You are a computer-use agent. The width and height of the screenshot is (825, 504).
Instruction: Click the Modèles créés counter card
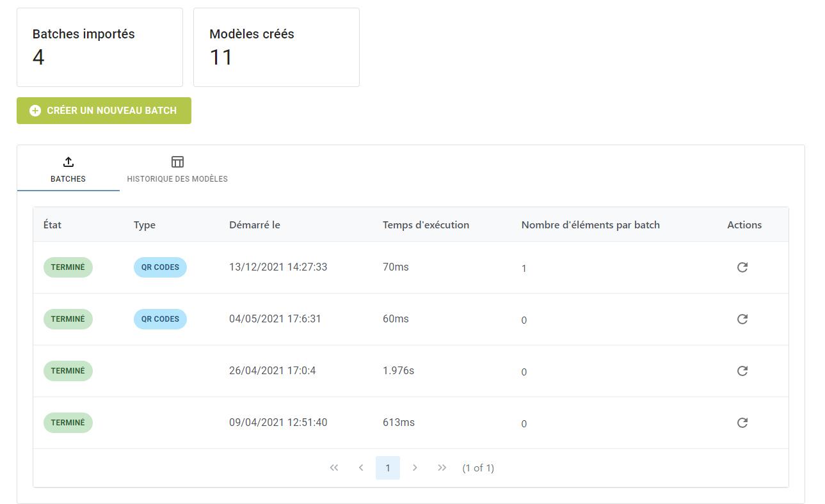tap(276, 47)
